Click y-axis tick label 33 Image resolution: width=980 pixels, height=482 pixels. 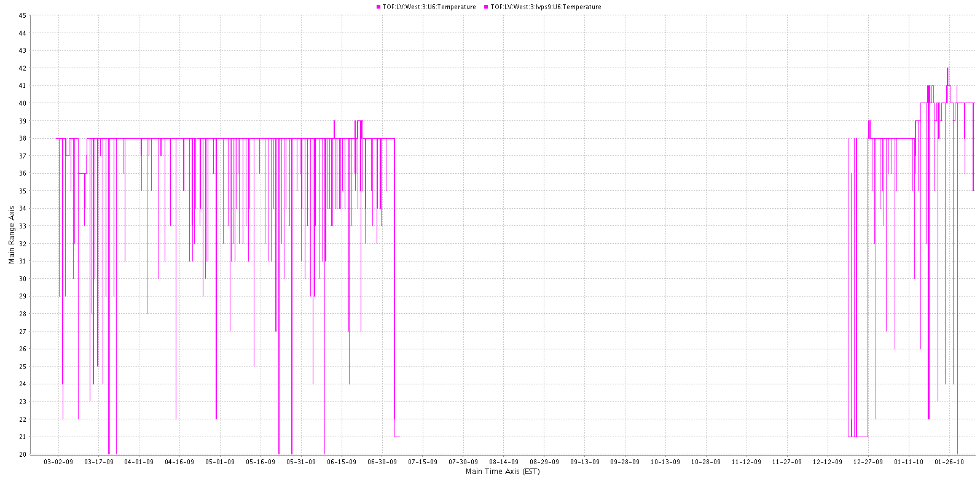[x=22, y=226]
